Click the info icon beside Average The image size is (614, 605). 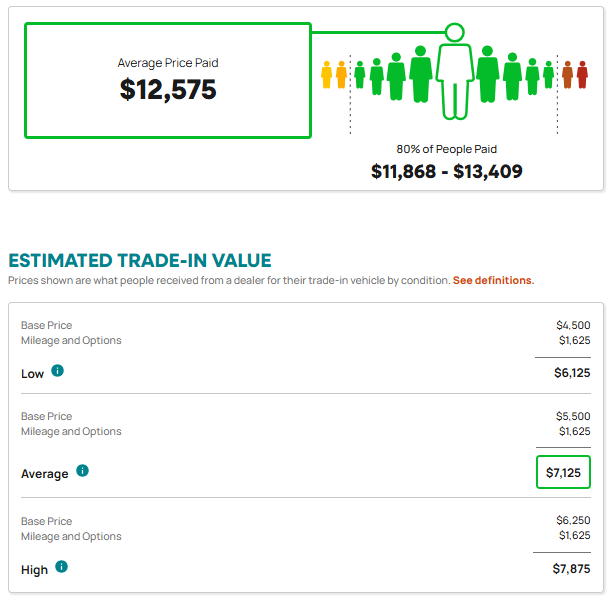(82, 470)
